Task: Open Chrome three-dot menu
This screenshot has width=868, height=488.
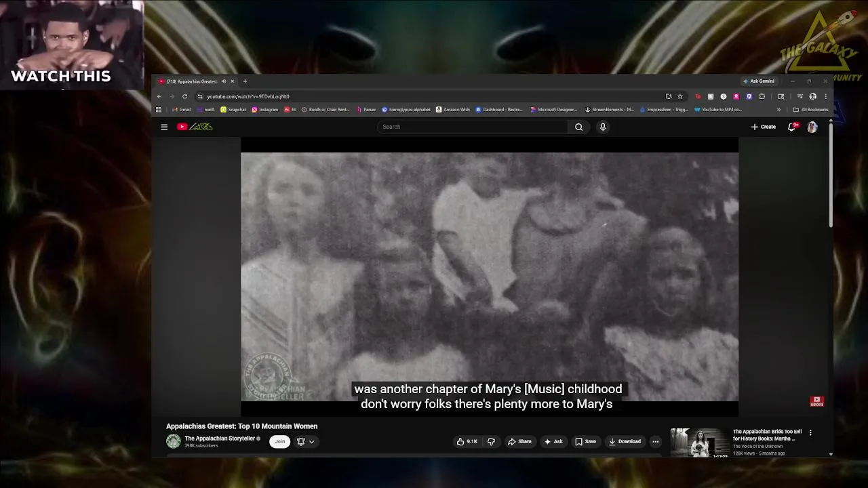Action: (825, 96)
